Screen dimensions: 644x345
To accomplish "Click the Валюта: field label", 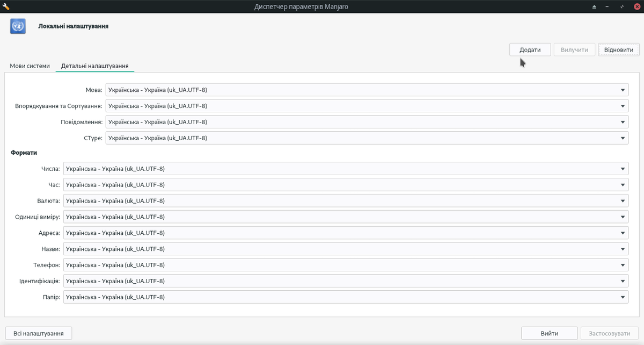I will 49,201.
